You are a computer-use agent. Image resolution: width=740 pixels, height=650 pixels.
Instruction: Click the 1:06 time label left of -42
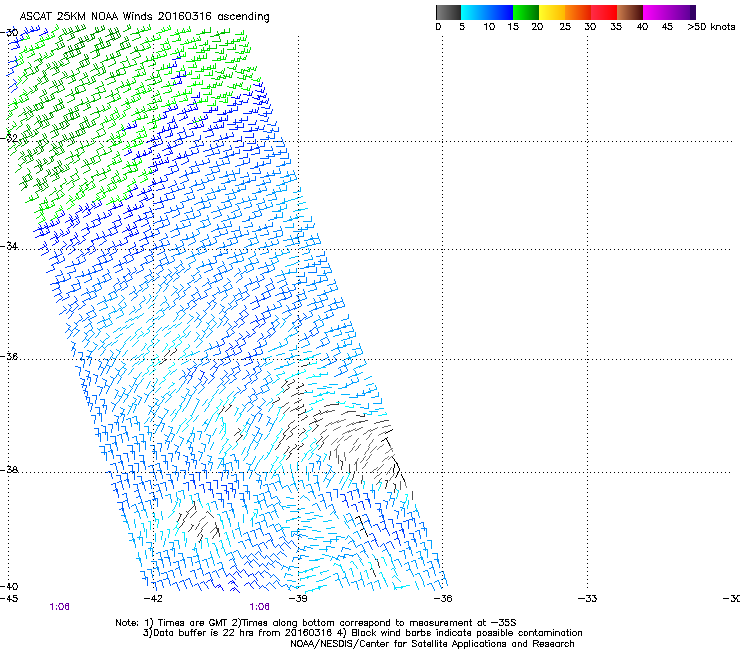[x=59, y=607]
